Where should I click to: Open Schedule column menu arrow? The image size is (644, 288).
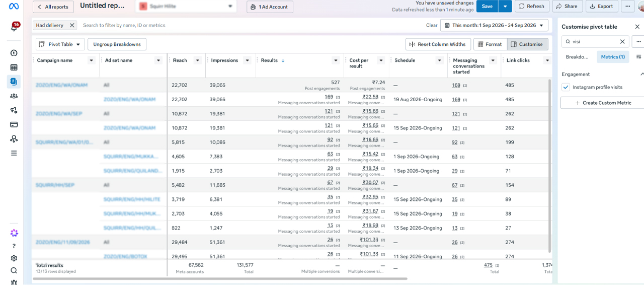pyautogui.click(x=440, y=60)
